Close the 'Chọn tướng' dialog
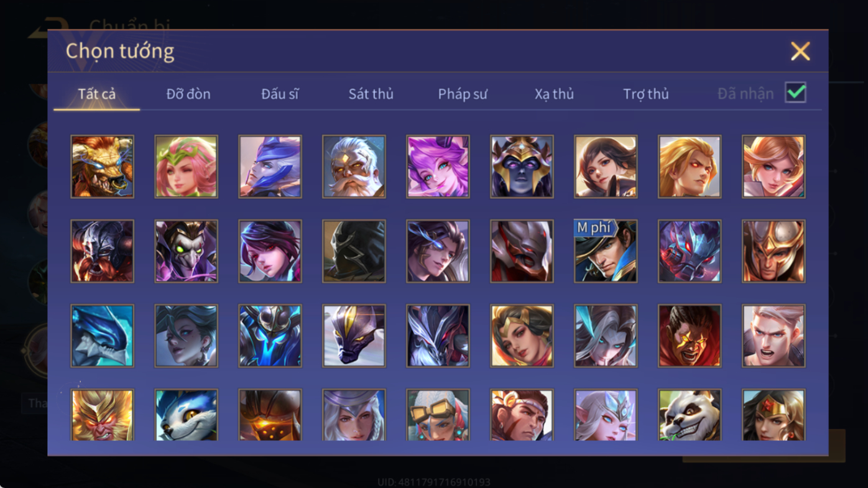This screenshot has height=488, width=868. click(x=800, y=51)
